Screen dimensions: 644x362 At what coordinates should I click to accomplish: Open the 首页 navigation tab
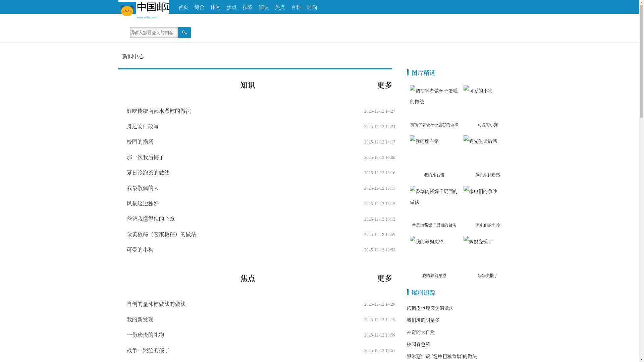[183, 7]
